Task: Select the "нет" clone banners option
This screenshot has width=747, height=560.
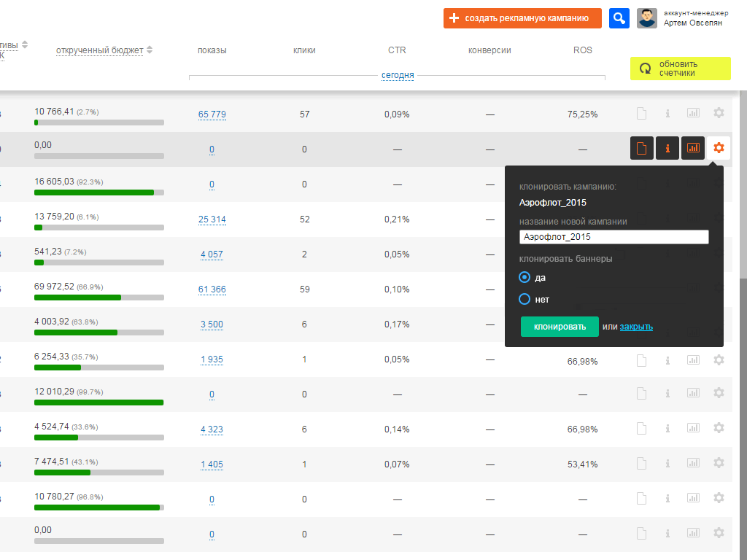Action: 524,299
